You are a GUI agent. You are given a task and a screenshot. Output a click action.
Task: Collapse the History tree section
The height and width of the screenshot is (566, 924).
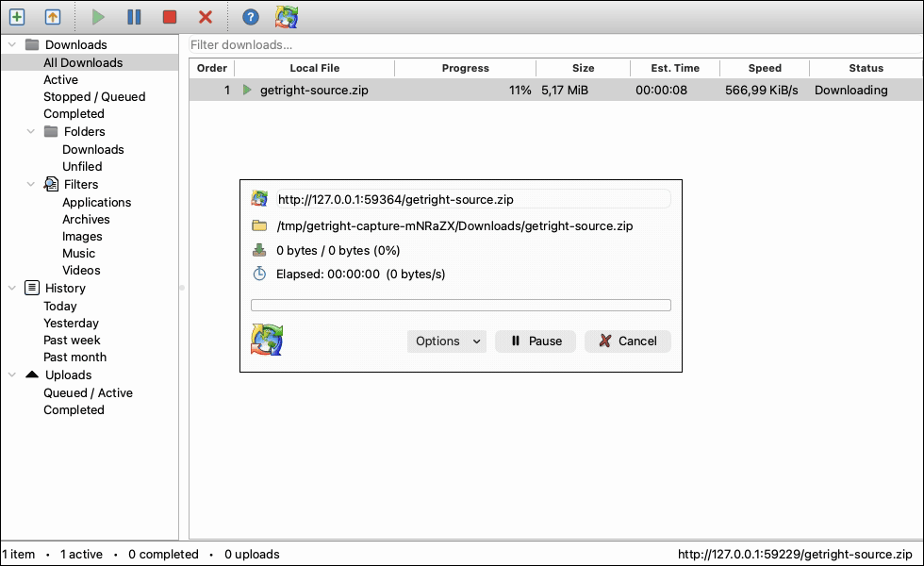[11, 288]
